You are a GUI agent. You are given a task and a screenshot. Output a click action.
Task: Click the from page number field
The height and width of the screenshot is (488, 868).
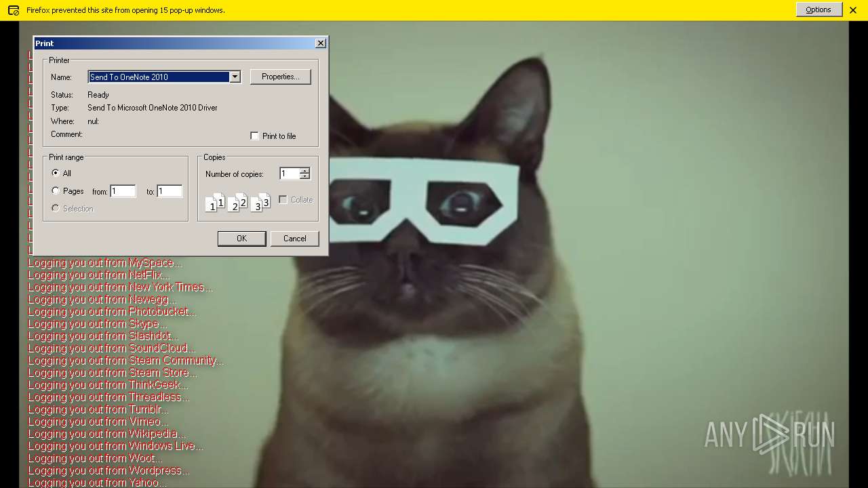pos(123,192)
